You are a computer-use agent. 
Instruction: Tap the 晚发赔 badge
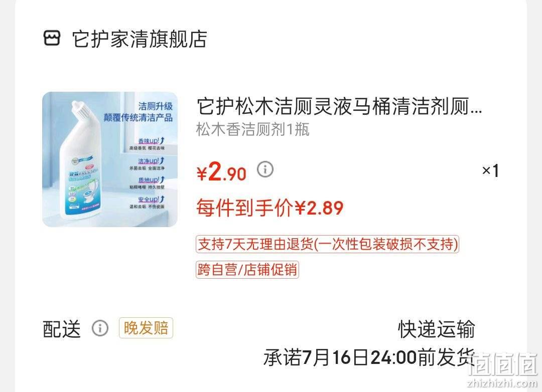click(146, 328)
